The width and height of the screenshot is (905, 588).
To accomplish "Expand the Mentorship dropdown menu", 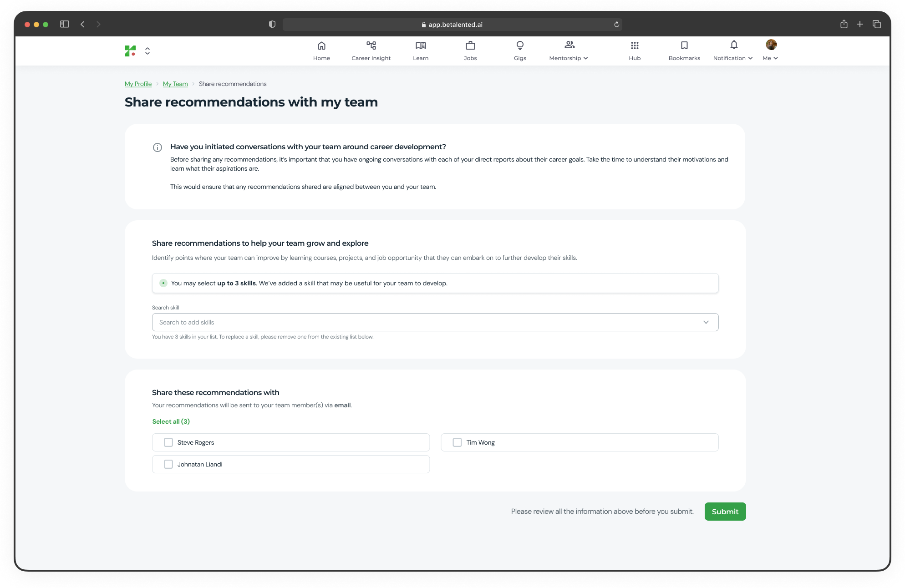I will pyautogui.click(x=569, y=58).
